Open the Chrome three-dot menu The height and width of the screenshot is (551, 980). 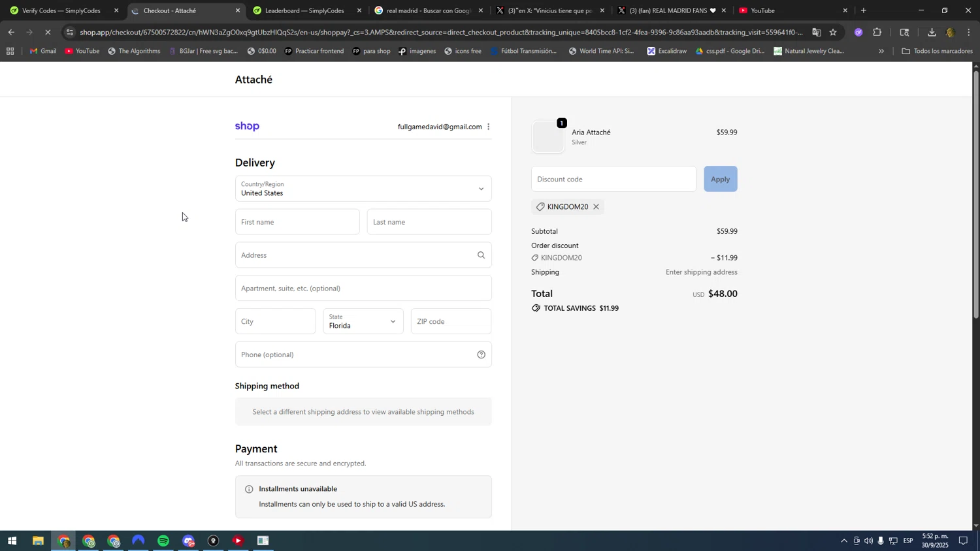pos(968,33)
